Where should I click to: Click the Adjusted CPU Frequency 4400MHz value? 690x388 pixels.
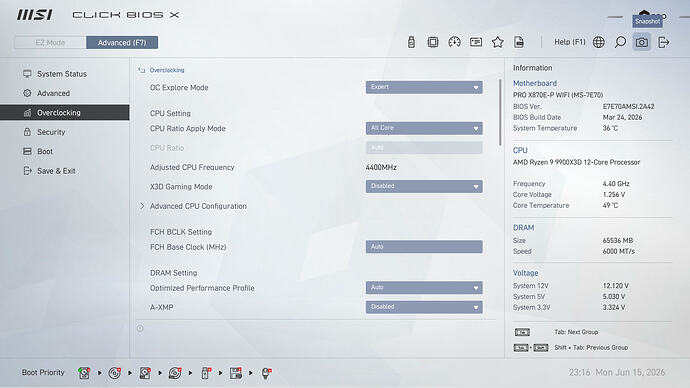click(381, 167)
